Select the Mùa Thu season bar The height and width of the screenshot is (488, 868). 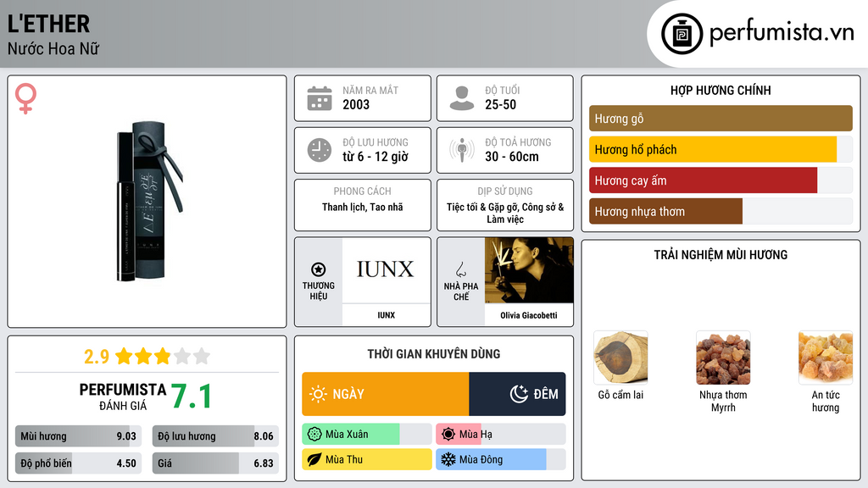[366, 459]
